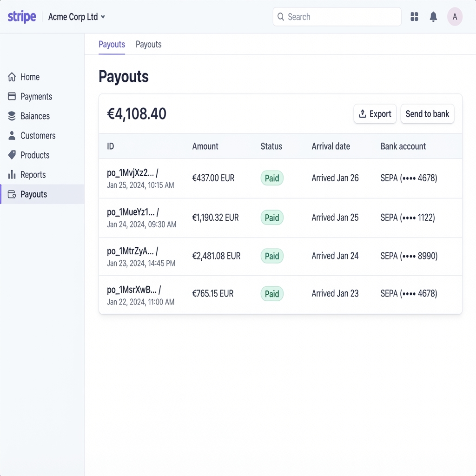
Task: Select the active purple Payouts tab
Action: click(112, 44)
